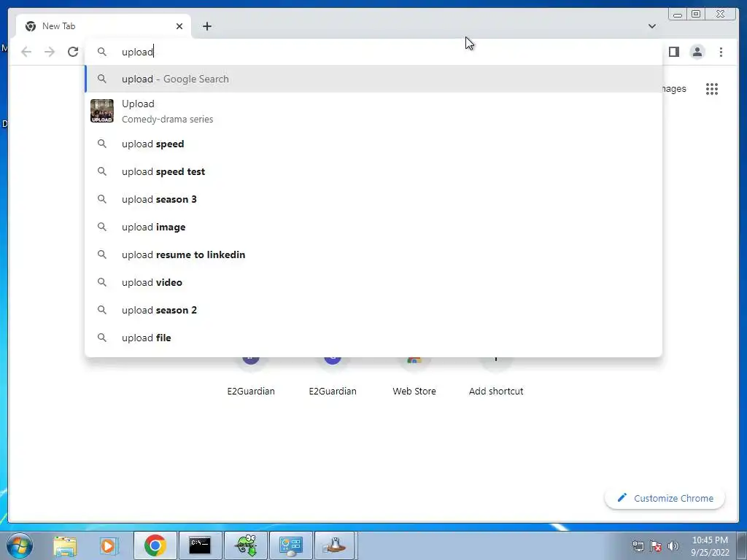Reload the page with refresh icon

pyautogui.click(x=73, y=52)
